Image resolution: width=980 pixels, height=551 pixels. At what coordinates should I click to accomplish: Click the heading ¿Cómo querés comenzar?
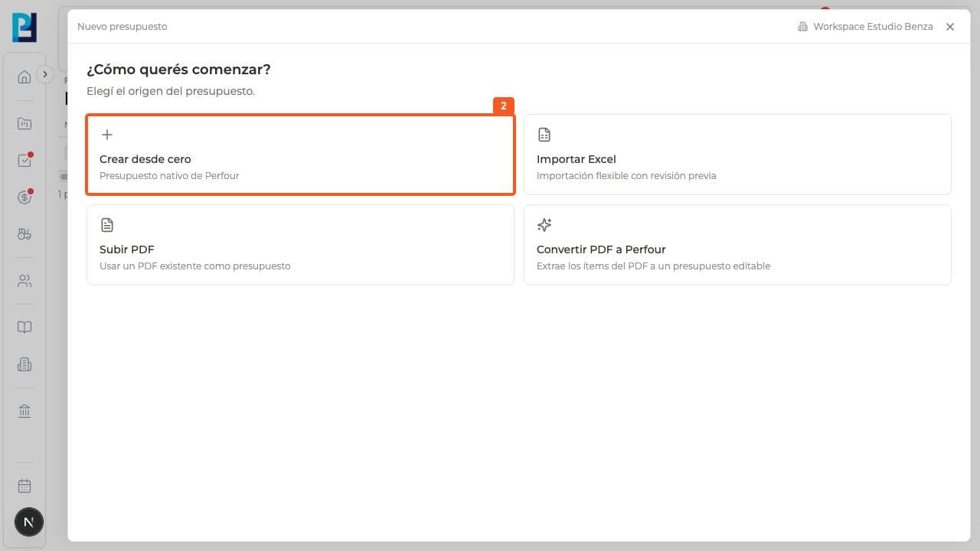pos(178,70)
